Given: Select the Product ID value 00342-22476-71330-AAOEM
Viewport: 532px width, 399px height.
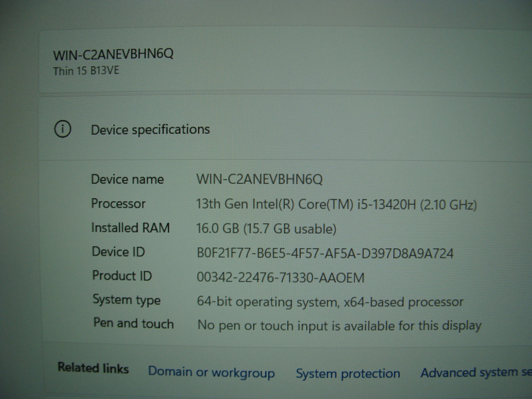Looking at the screenshot, I should 281,277.
